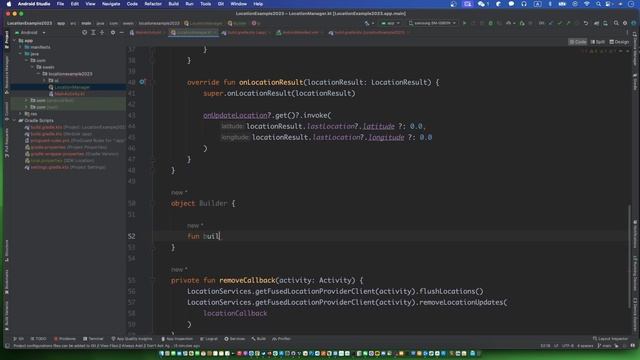This screenshot has width=640, height=360.
Task: Click LocationManager in breadcrumb bar
Action: pyautogui.click(x=203, y=23)
